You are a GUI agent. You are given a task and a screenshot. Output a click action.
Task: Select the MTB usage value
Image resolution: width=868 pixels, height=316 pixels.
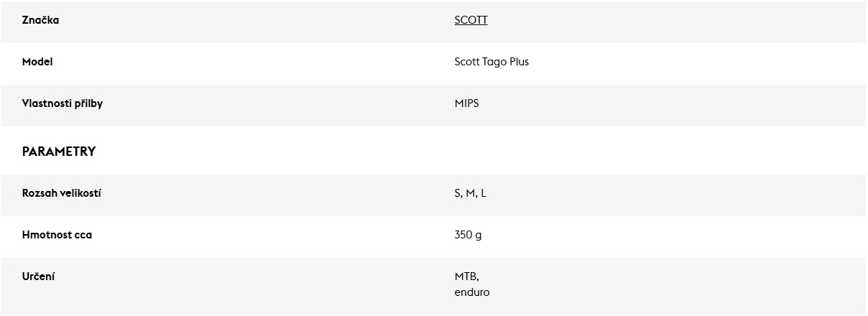pyautogui.click(x=466, y=276)
